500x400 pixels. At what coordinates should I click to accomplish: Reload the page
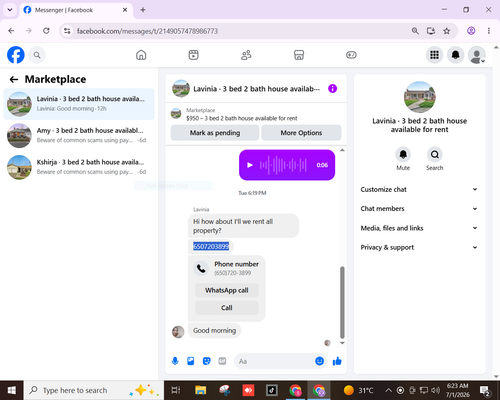pos(46,31)
